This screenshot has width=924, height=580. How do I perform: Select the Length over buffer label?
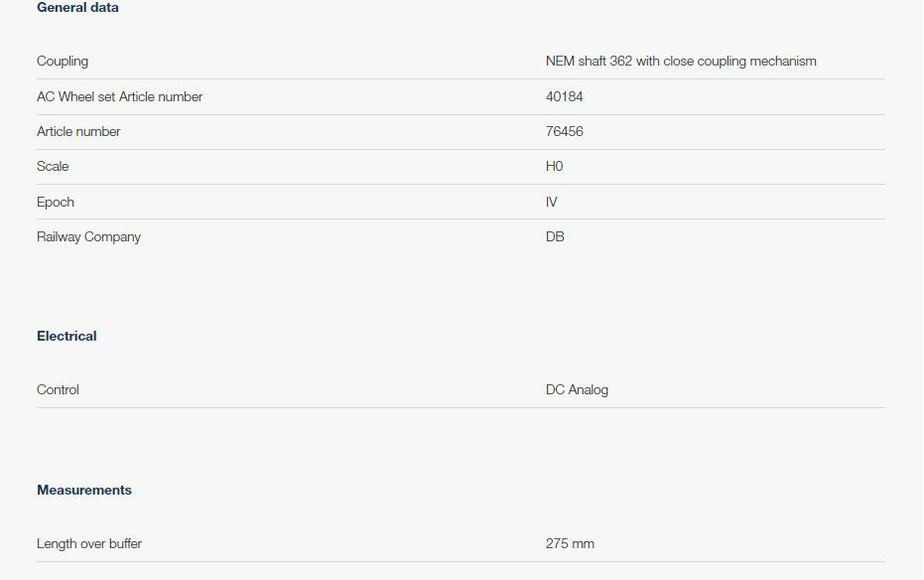pos(89,544)
